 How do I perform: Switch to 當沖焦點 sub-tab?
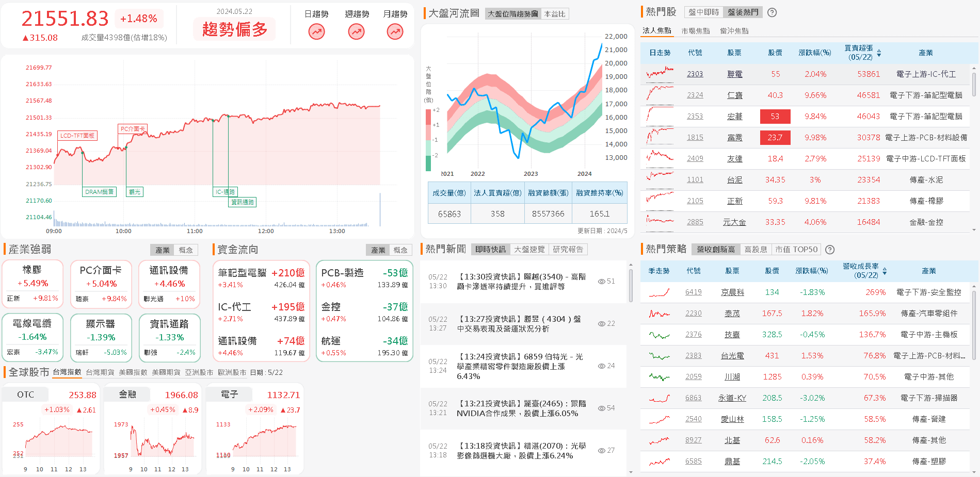(x=734, y=31)
